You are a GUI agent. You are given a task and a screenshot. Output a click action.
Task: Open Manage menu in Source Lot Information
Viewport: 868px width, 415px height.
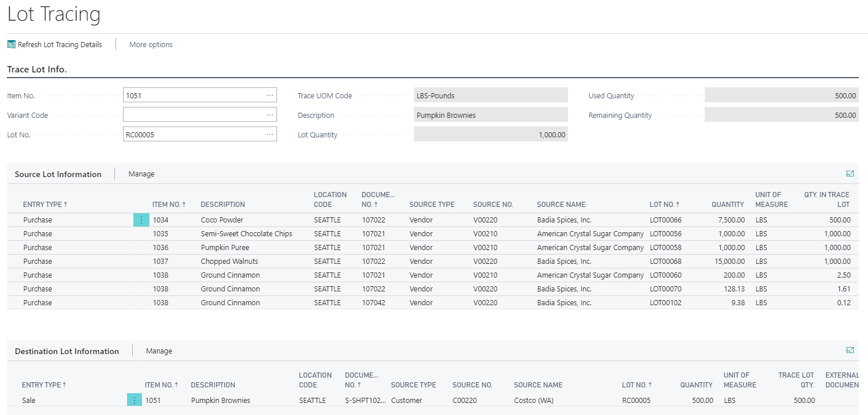pyautogui.click(x=141, y=174)
